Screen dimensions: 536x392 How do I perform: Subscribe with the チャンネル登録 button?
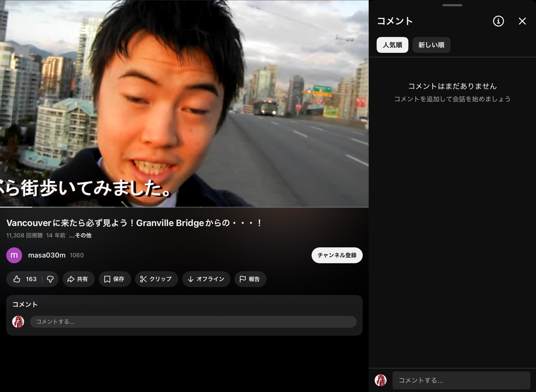tap(337, 255)
